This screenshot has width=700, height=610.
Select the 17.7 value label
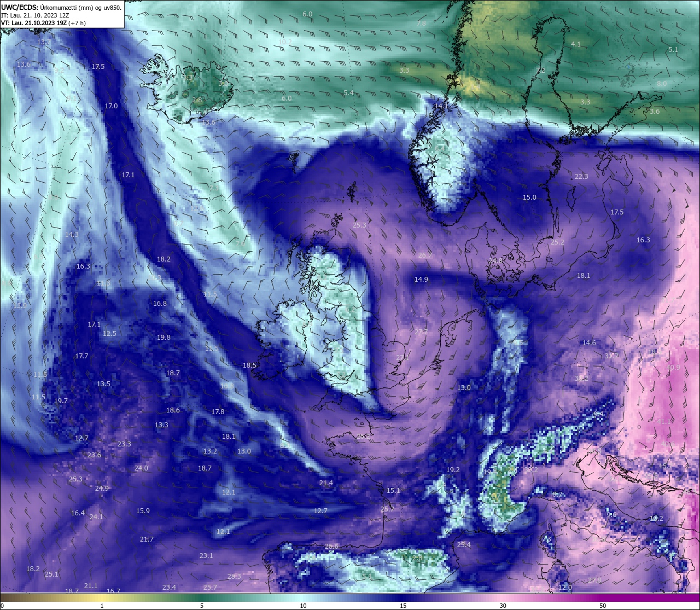[81, 356]
